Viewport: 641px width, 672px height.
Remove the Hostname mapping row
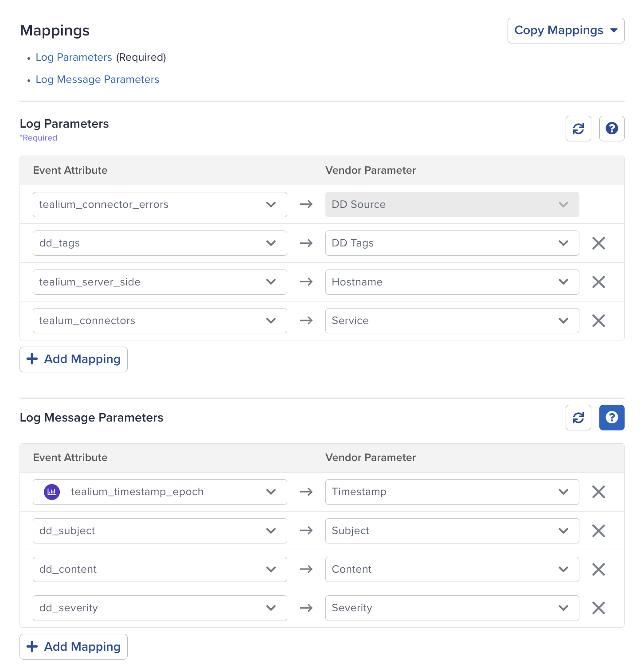click(598, 282)
